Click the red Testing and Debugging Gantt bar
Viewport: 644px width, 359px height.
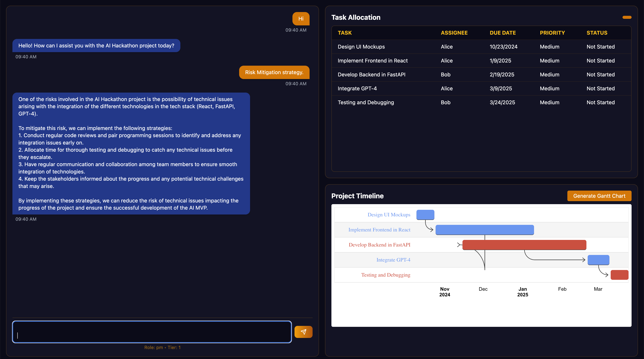point(619,275)
